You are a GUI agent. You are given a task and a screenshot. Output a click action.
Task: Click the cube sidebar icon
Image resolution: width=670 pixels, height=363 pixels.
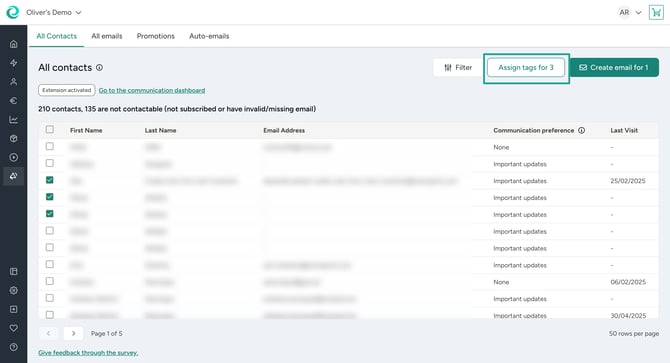14,138
